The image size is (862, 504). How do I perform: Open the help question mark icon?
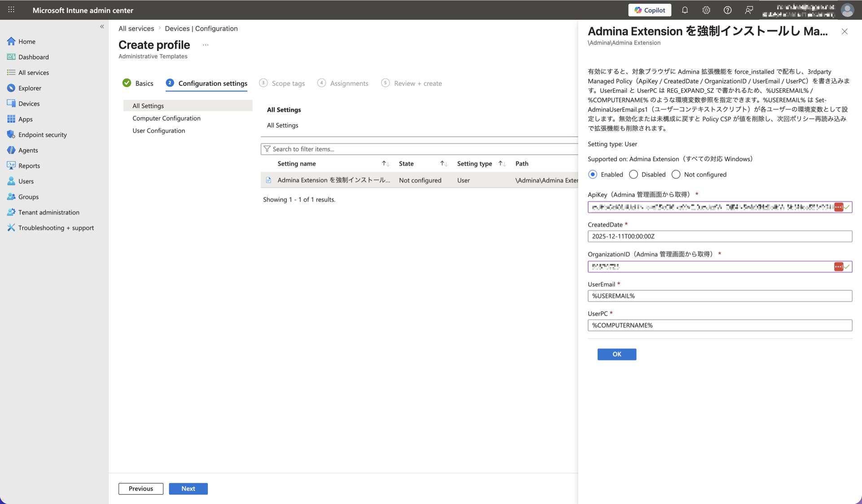point(727,10)
